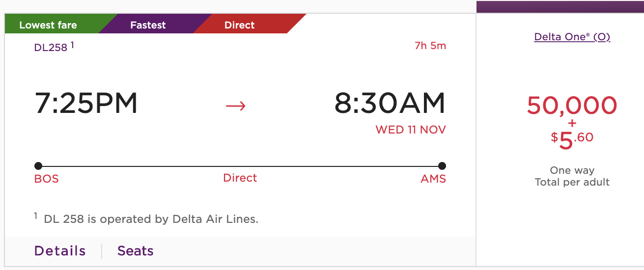This screenshot has height=270, width=644.
Task: Click the 7:25PM departure time
Action: [x=86, y=104]
